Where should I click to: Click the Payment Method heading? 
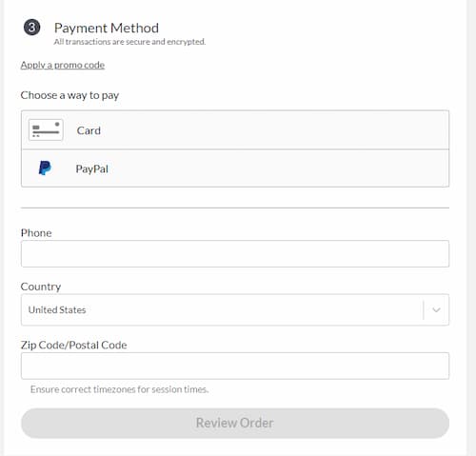pos(107,28)
